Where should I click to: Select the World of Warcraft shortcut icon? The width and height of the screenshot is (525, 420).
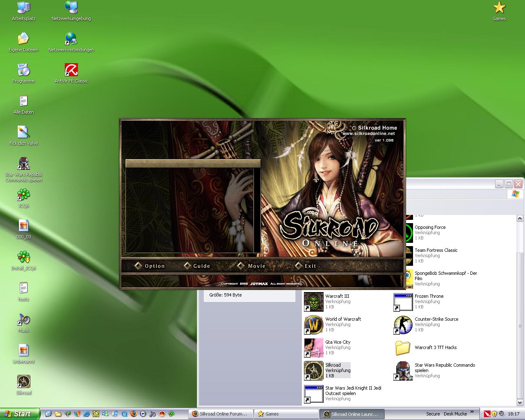click(314, 324)
